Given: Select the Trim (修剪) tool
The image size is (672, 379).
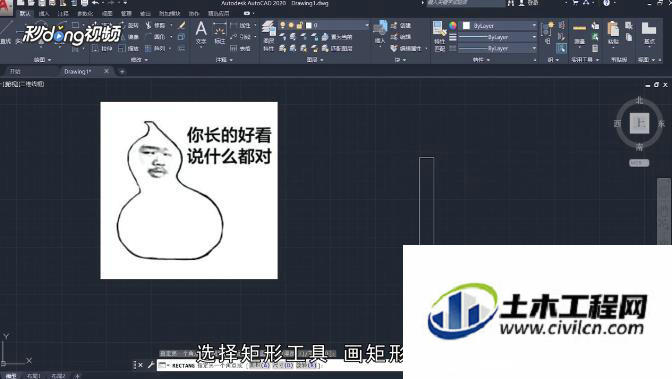Looking at the screenshot, I should pos(156,26).
